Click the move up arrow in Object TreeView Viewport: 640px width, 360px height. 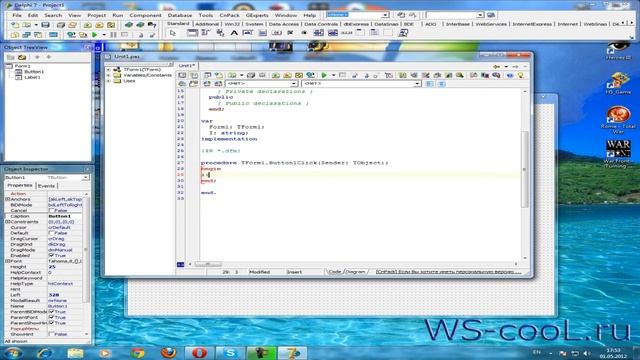[37, 57]
